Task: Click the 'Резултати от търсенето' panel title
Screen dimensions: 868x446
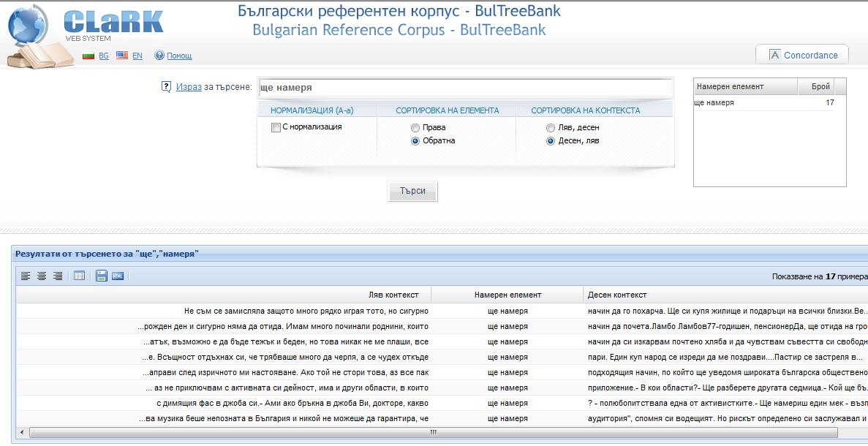Action: (x=107, y=254)
